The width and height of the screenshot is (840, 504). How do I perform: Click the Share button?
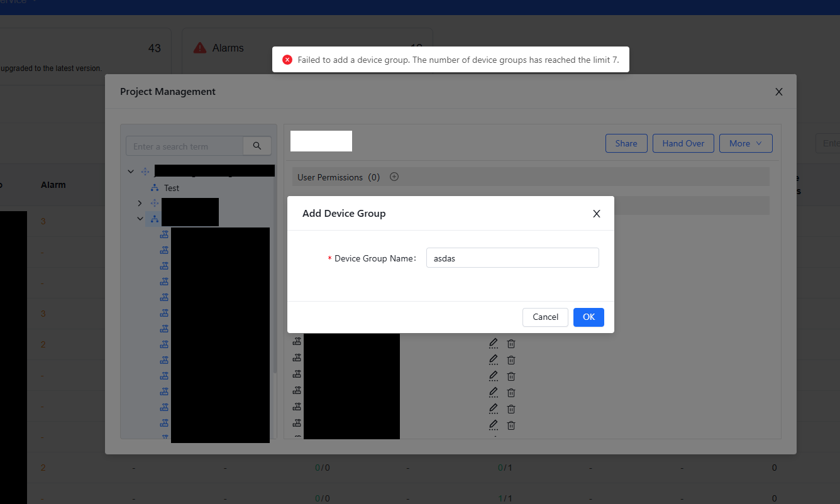tap(626, 143)
